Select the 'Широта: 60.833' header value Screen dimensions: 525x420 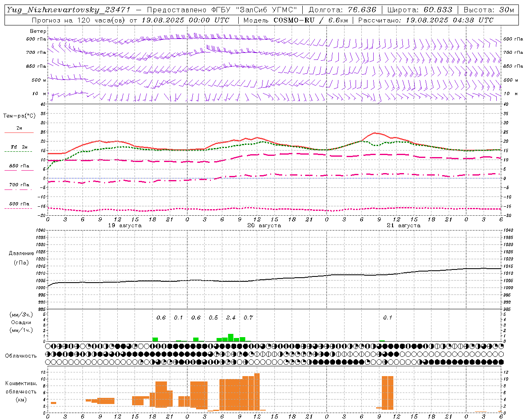pyautogui.click(x=420, y=10)
